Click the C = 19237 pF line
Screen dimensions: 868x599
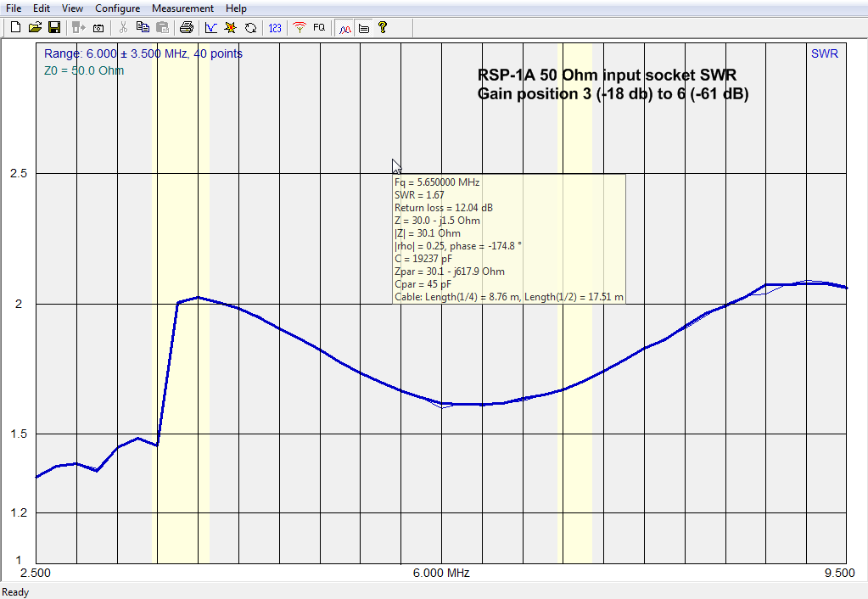coord(423,259)
